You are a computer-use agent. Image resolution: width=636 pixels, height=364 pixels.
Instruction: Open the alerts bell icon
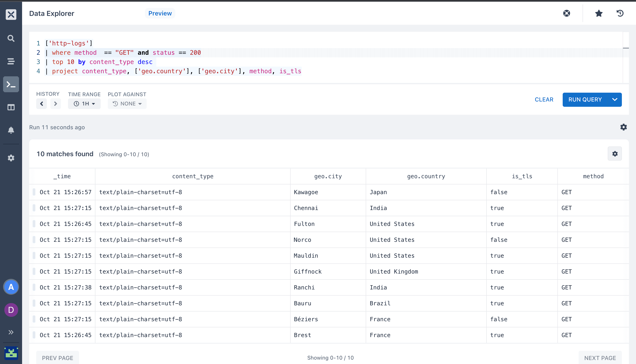[x=11, y=130]
